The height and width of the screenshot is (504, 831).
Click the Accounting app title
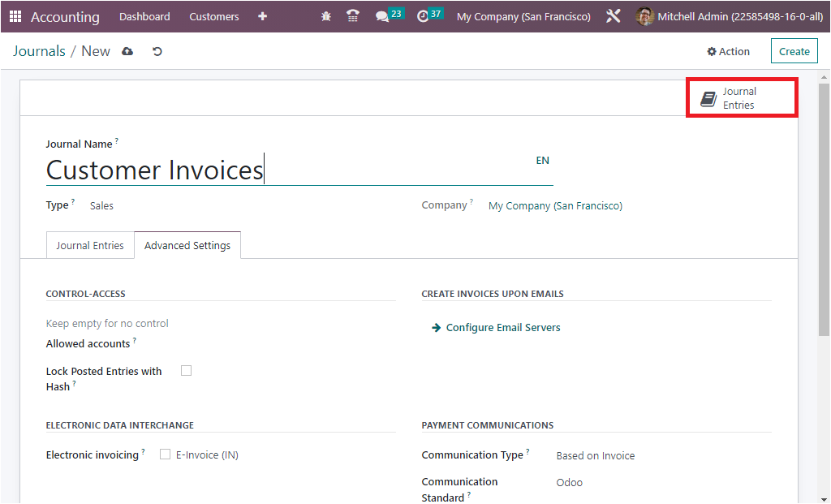click(x=65, y=17)
